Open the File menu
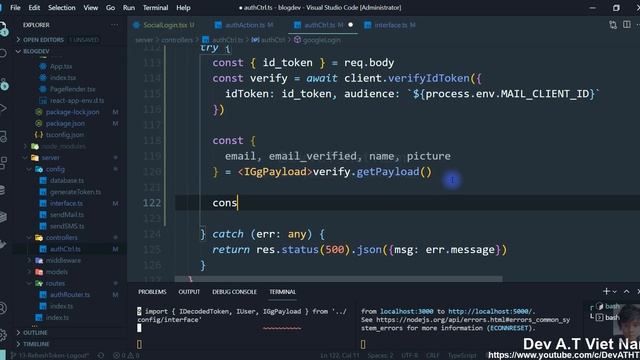 (x=15, y=8)
